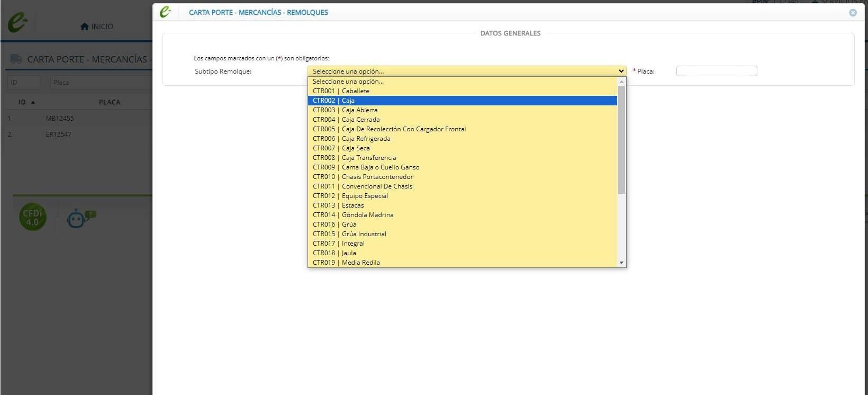Click inside the Placa text field
The height and width of the screenshot is (395, 868).
pyautogui.click(x=717, y=71)
